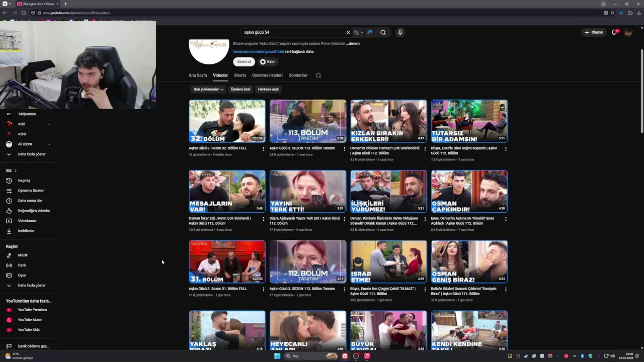Click the 'Katıl' join button
This screenshot has width=644, height=362.
pos(267,61)
